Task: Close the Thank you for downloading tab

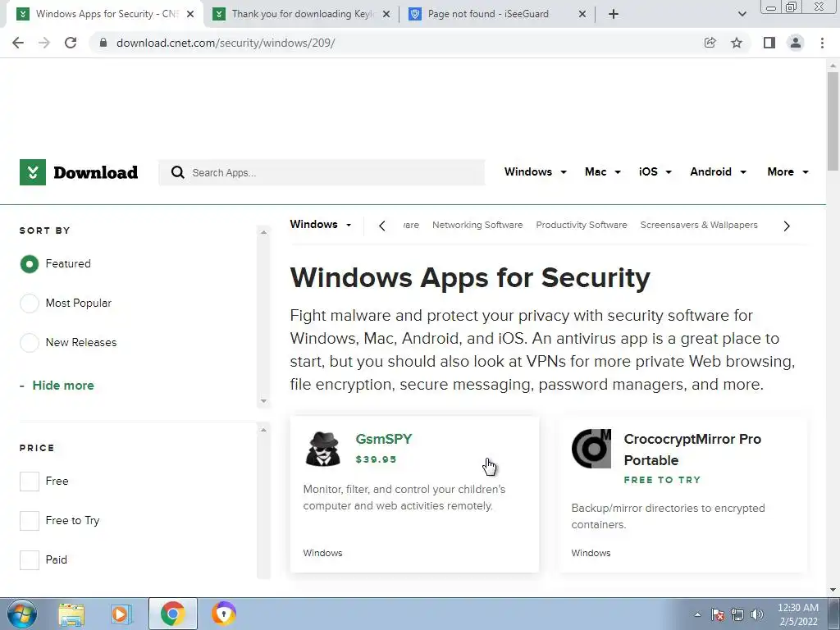Action: [386, 14]
